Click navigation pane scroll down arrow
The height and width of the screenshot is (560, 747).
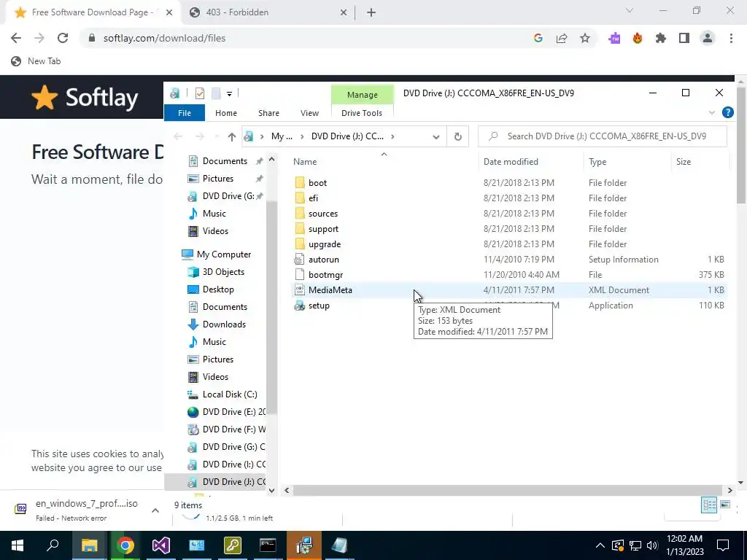coord(271,491)
